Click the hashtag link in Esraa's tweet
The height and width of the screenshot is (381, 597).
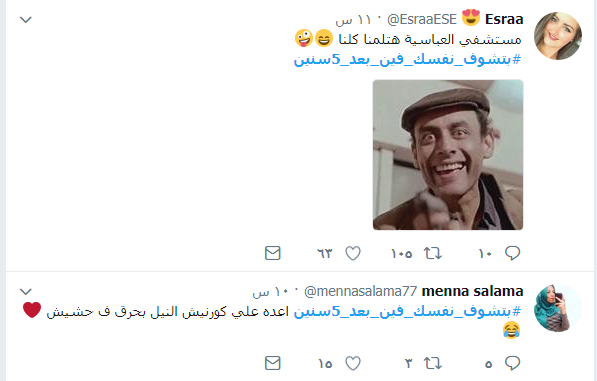pyautogui.click(x=407, y=59)
